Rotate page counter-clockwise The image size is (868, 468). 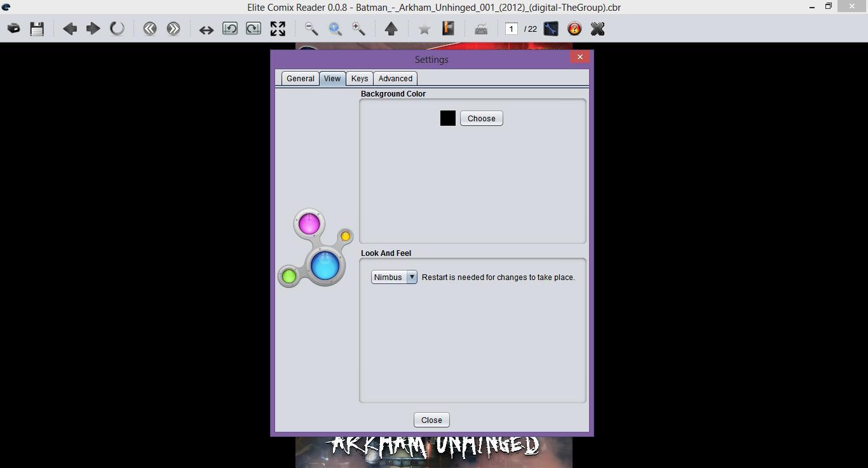230,29
